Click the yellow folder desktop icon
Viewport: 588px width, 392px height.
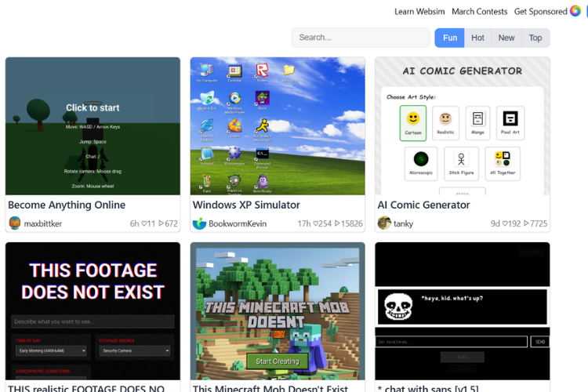[x=289, y=73]
